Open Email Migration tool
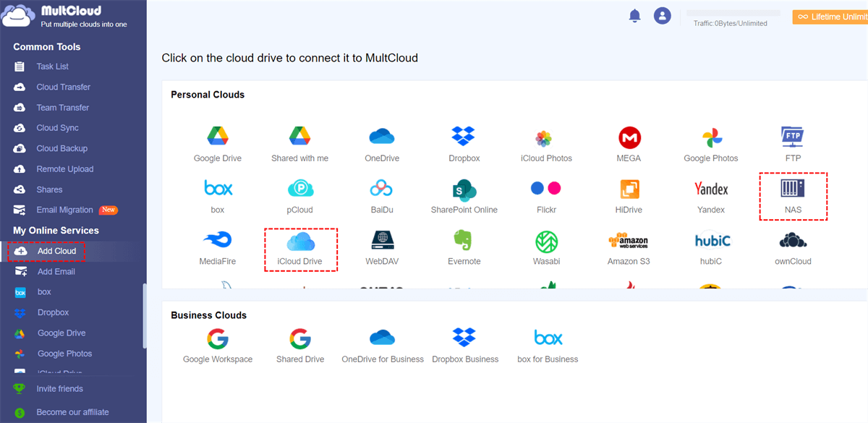The image size is (868, 423). (x=64, y=210)
